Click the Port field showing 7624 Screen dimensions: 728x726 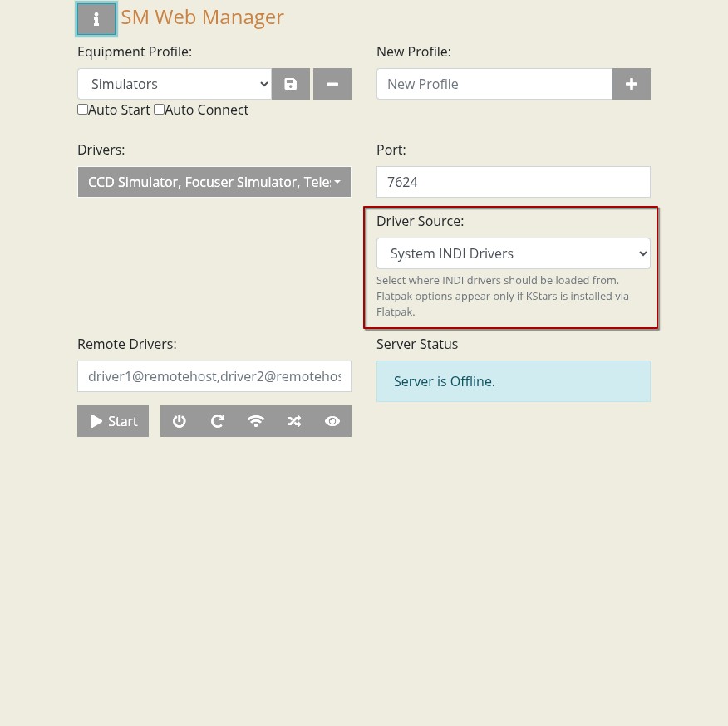(514, 182)
